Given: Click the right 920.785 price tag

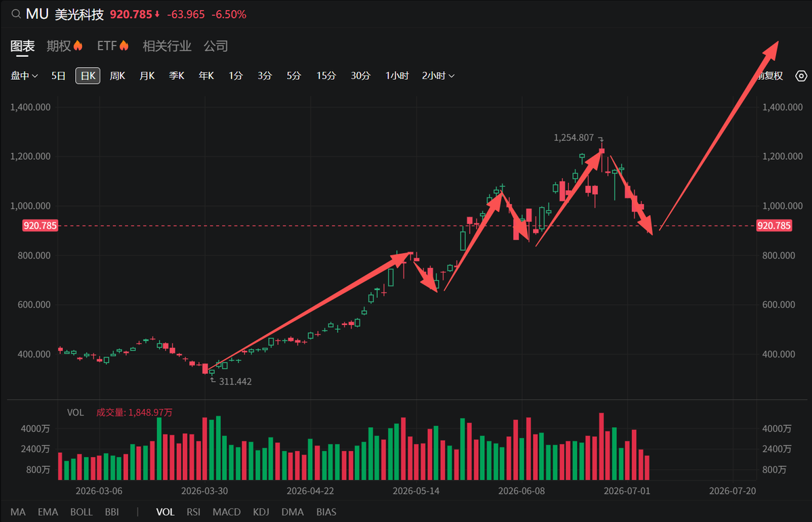Looking at the screenshot, I should (x=773, y=225).
